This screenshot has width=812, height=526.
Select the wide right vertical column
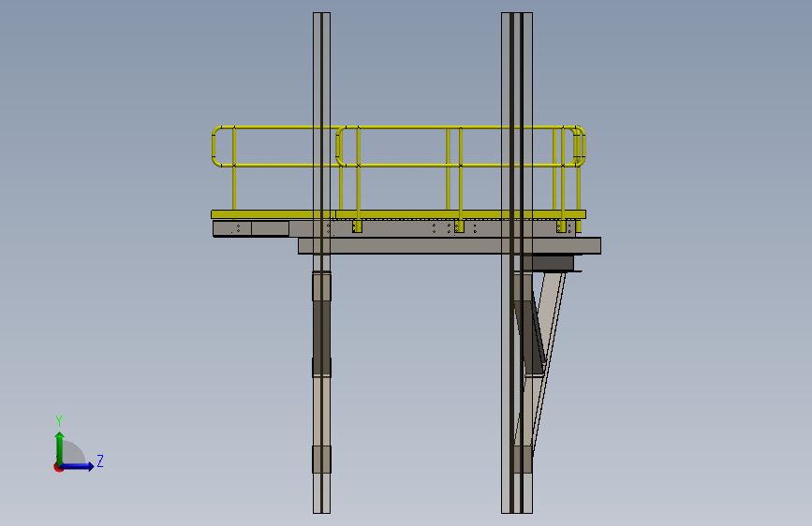click(517, 263)
